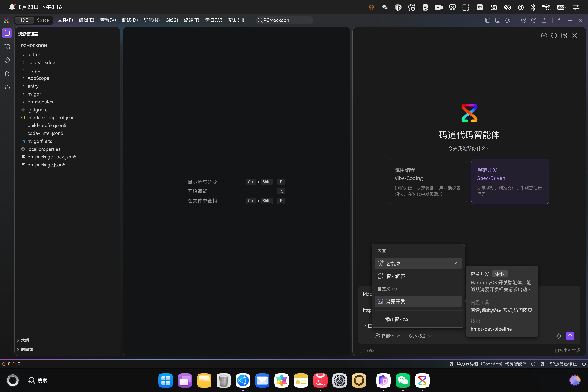Open the 编辑(E) menu
The height and width of the screenshot is (392, 588).
point(87,20)
